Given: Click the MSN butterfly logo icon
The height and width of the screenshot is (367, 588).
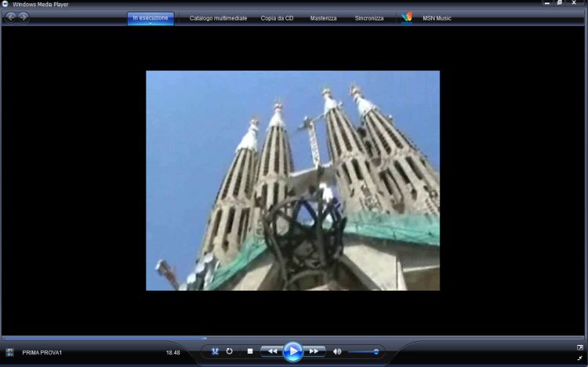Looking at the screenshot, I should coord(406,17).
